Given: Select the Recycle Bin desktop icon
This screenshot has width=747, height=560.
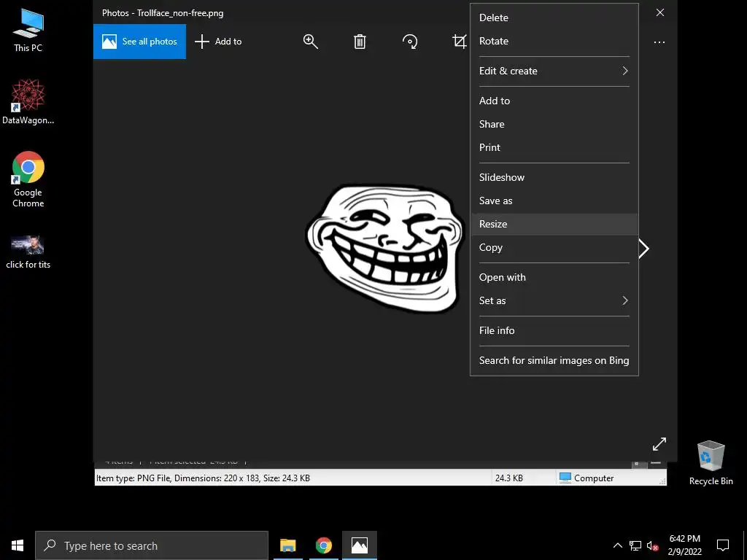Looking at the screenshot, I should (x=711, y=463).
